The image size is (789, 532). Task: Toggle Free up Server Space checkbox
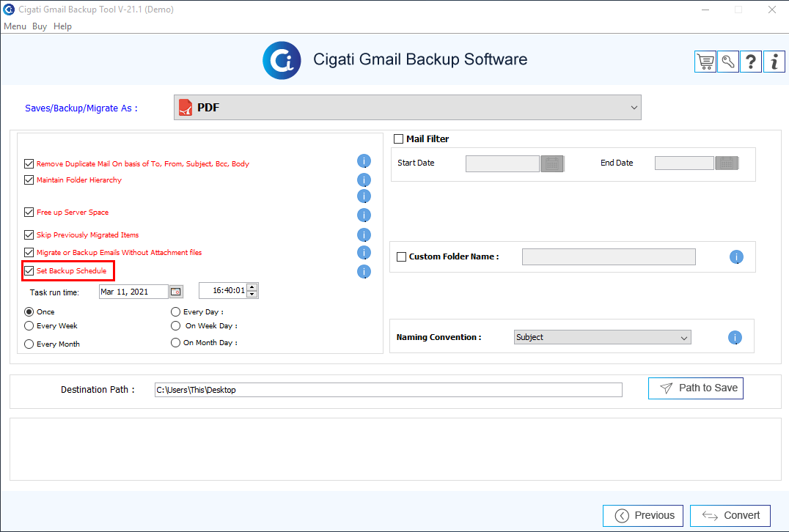click(x=29, y=213)
